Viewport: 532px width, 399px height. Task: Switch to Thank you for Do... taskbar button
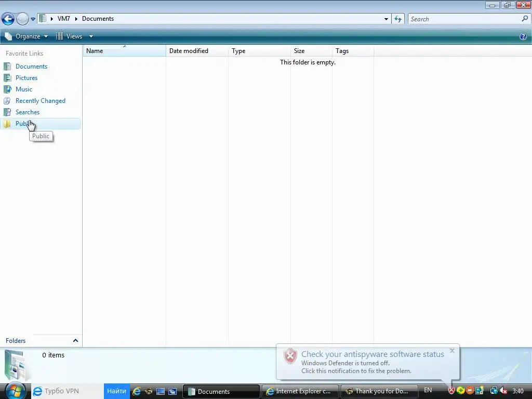point(379,392)
